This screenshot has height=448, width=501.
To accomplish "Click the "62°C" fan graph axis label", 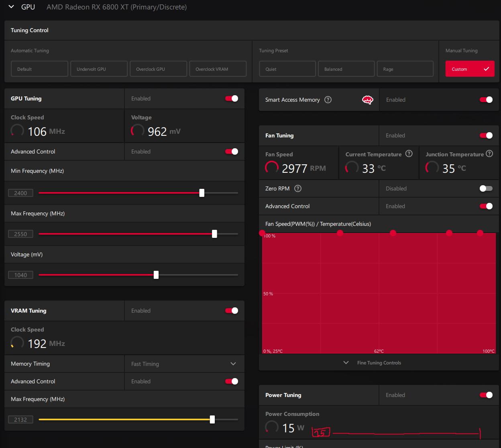I will [x=379, y=351].
